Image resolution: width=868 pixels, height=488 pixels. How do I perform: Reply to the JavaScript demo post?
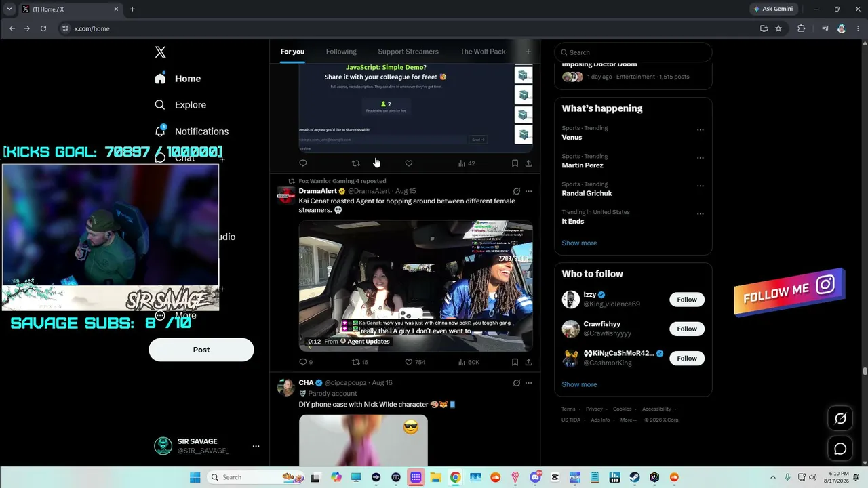[x=303, y=163]
